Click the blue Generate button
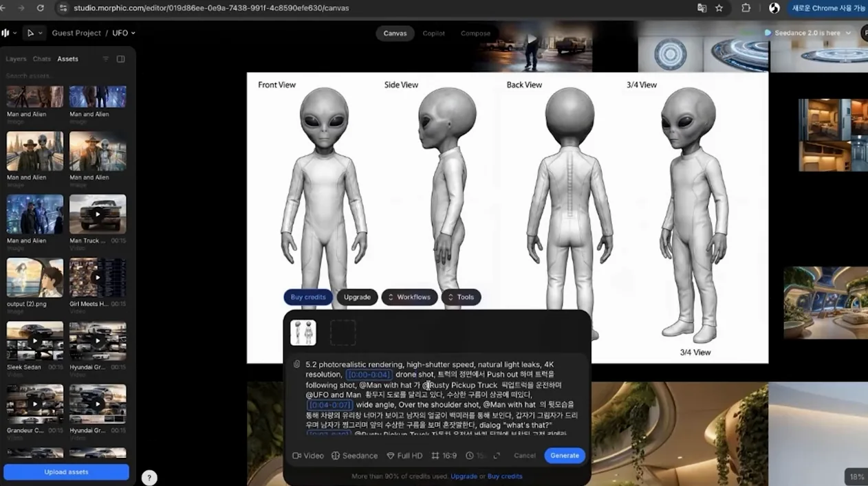The image size is (868, 486). 565,456
